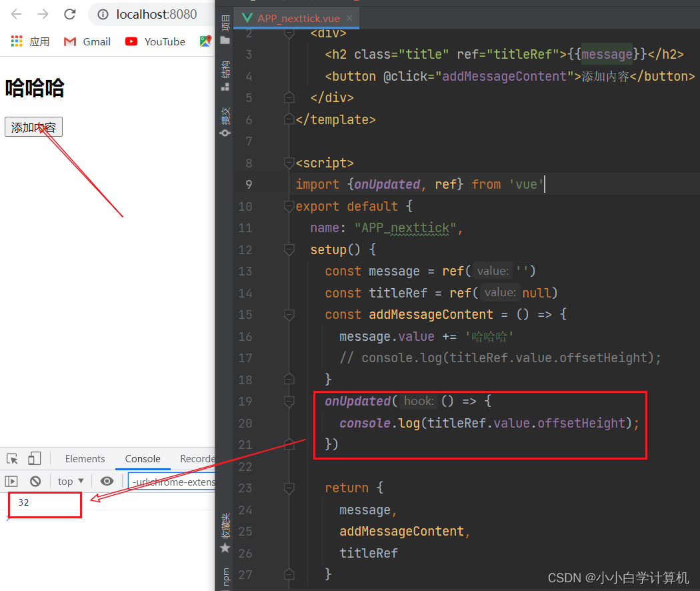The image size is (700, 591).
Task: Click the console filter input
Action: (x=171, y=482)
